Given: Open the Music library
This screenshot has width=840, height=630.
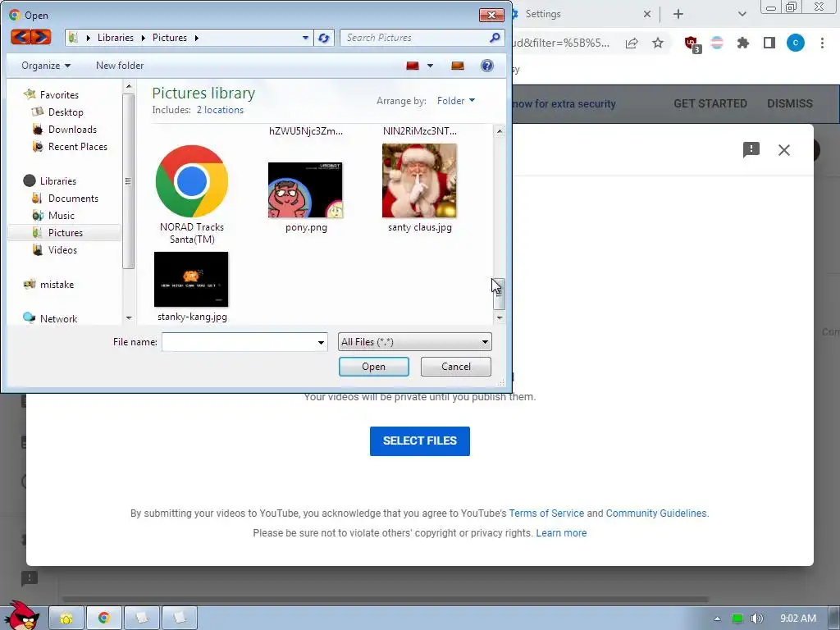Looking at the screenshot, I should coord(61,216).
